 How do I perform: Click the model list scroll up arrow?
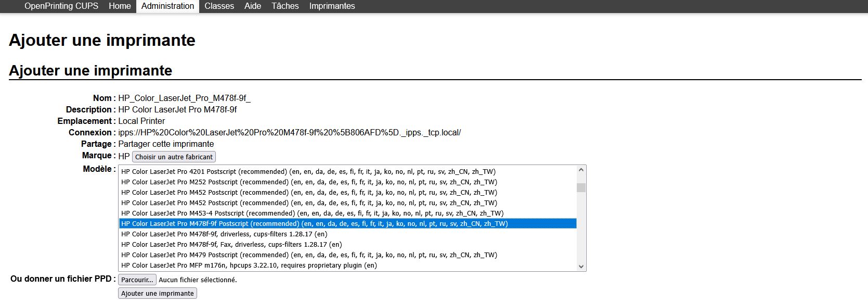(x=581, y=170)
